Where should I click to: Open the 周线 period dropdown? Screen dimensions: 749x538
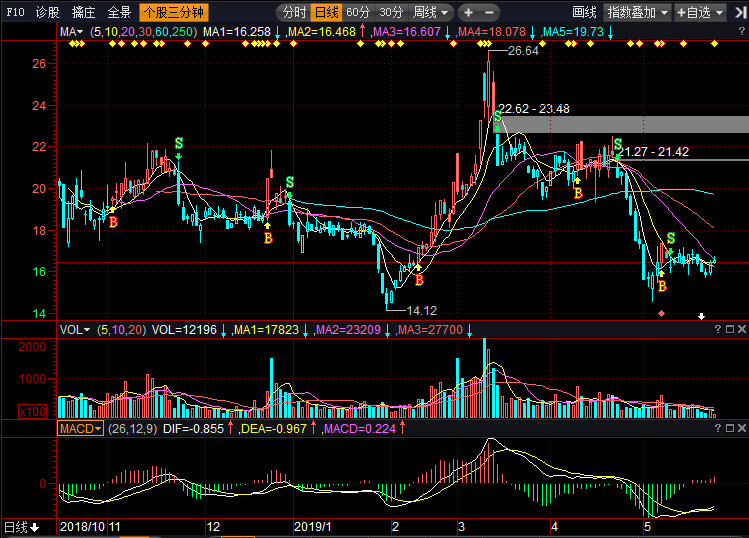coord(431,13)
